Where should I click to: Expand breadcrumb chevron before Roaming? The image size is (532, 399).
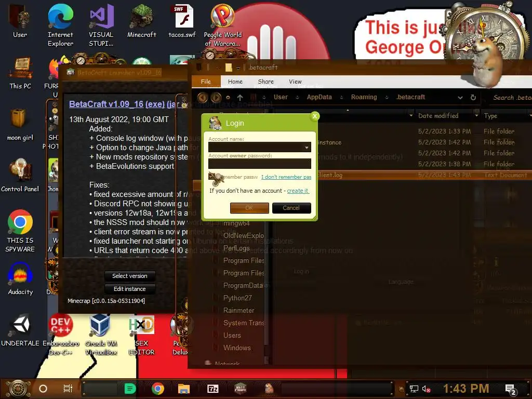[341, 97]
